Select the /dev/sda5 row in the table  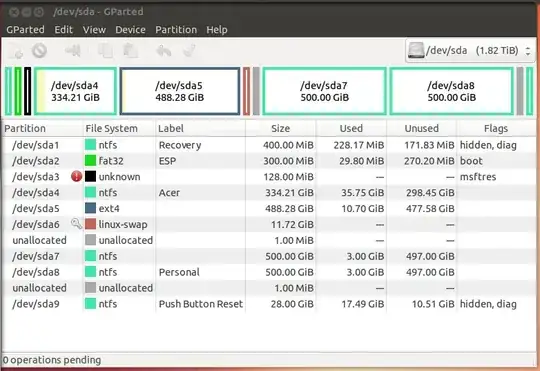pos(269,208)
